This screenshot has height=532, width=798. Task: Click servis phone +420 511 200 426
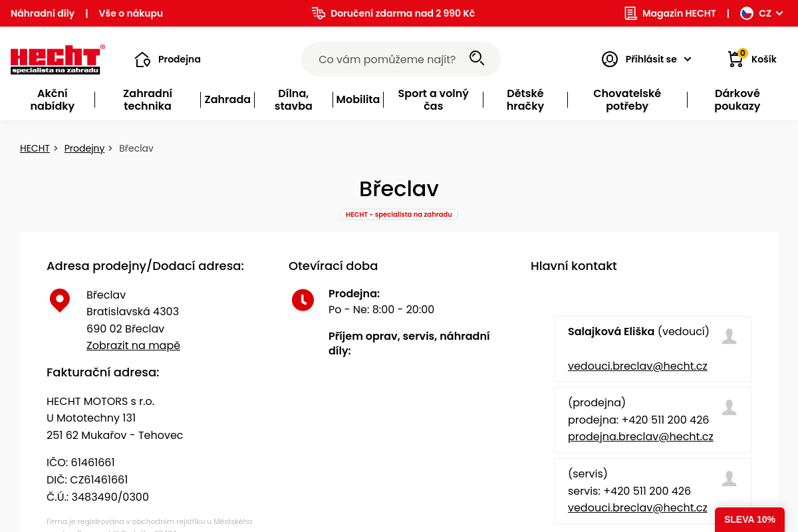point(648,491)
